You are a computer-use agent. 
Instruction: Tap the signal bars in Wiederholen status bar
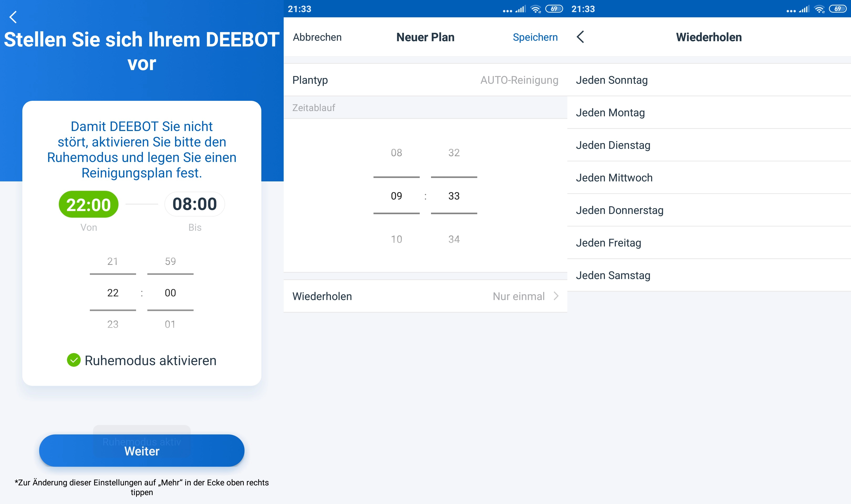(x=804, y=9)
